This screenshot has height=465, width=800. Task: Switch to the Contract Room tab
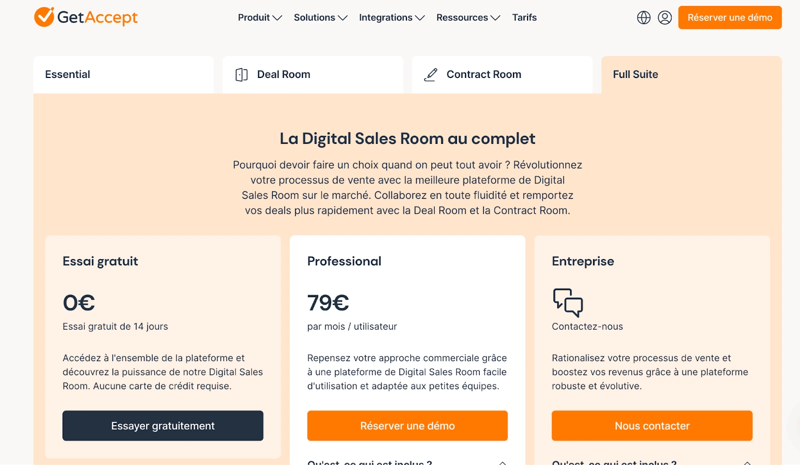tap(502, 75)
